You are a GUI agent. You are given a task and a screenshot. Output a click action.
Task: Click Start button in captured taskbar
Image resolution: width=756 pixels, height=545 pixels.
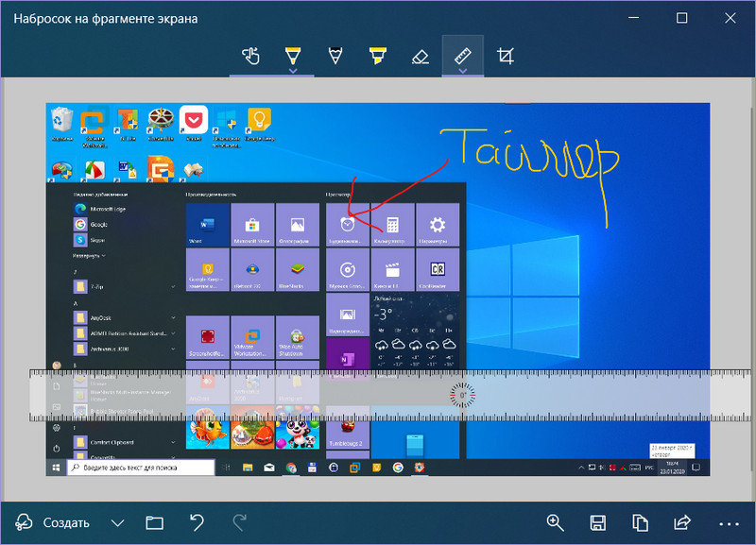pos(56,468)
